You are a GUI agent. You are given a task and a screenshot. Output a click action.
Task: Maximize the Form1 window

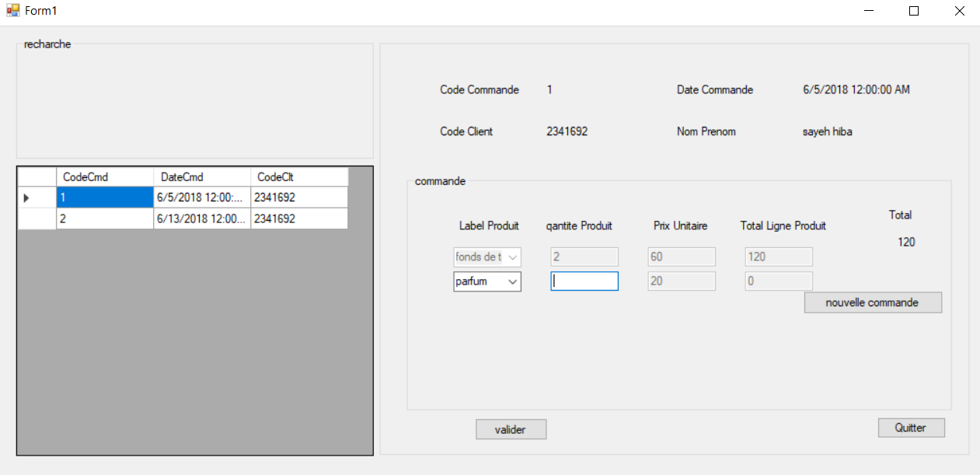tap(914, 11)
